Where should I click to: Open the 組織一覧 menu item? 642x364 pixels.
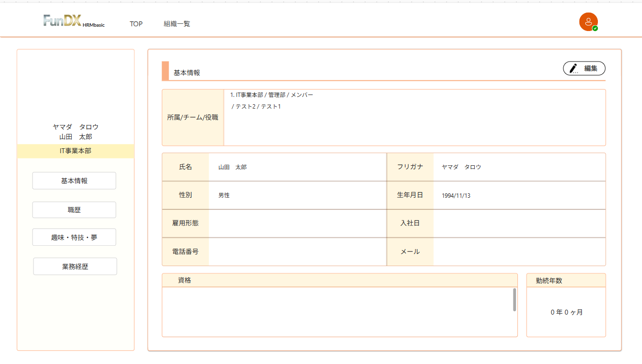pyautogui.click(x=177, y=24)
